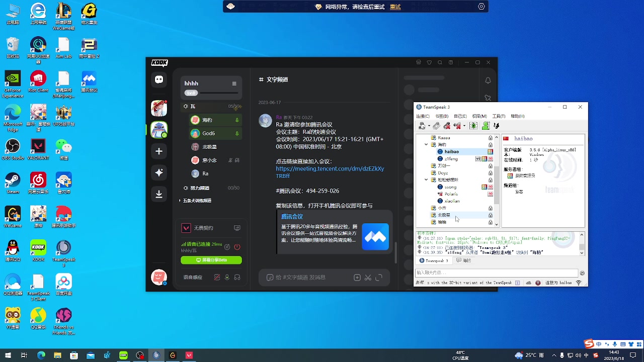
Task: Open the KOOK title bar search icon
Action: click(x=440, y=62)
